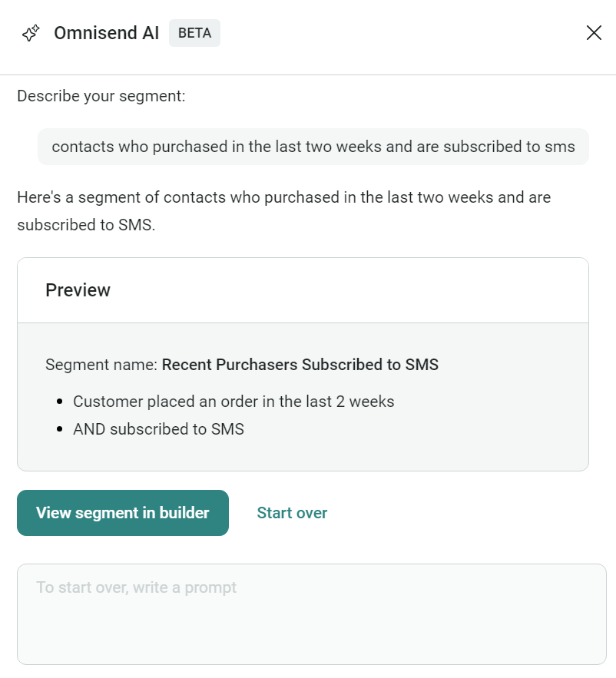
Task: Click the Start over link
Action: point(292,513)
